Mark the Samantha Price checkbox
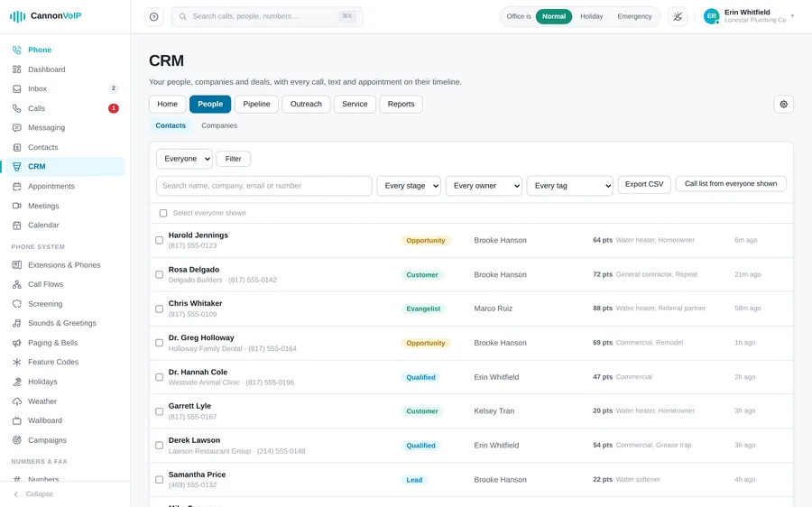This screenshot has width=812, height=507. (x=160, y=480)
